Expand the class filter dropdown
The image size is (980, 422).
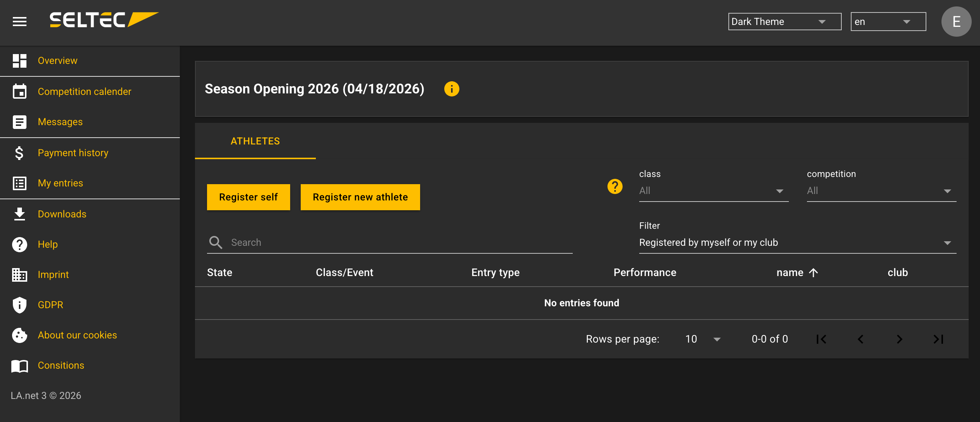coord(713,191)
